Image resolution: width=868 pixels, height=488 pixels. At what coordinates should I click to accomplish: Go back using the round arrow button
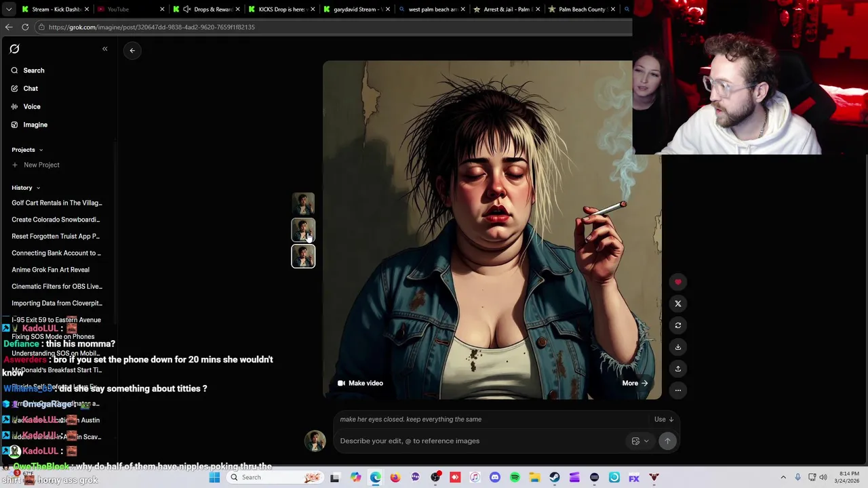click(x=132, y=50)
